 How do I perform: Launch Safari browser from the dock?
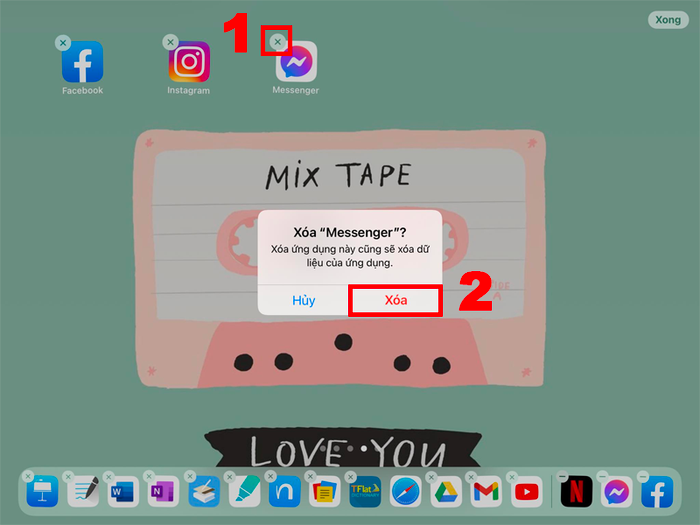tap(405, 491)
